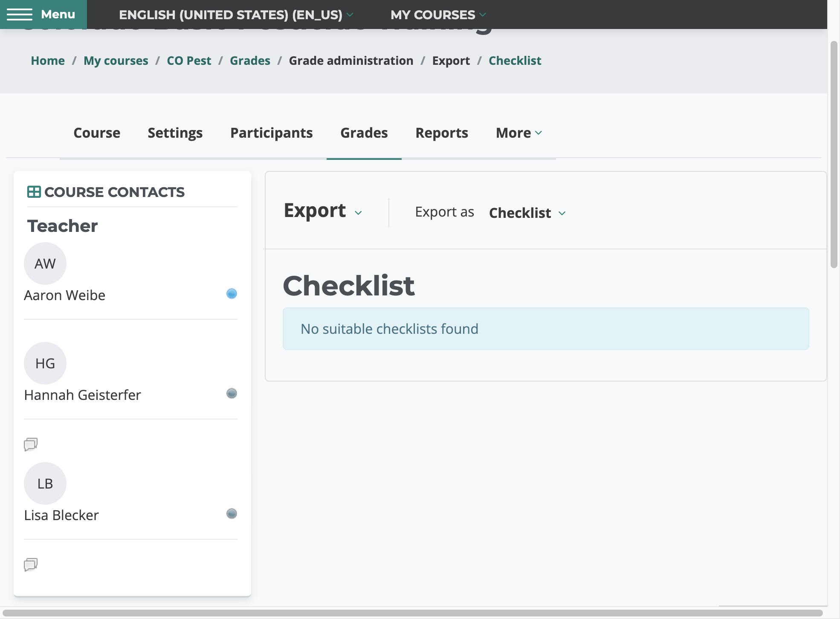Click the Grade administration breadcrumb text

click(x=351, y=61)
